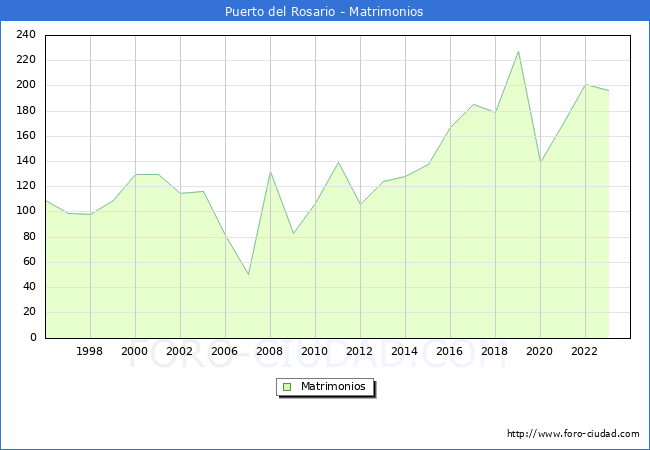Click the x-axis year label 2020

(x=539, y=351)
